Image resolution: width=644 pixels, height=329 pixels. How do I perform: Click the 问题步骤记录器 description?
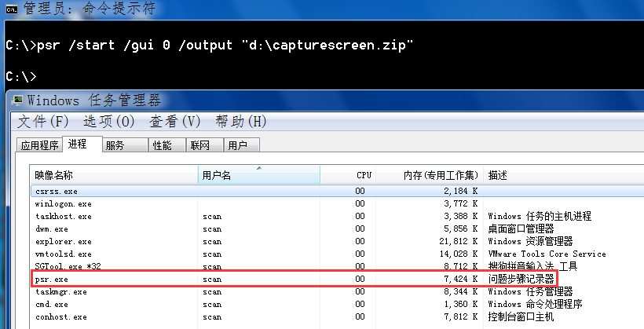521,280
